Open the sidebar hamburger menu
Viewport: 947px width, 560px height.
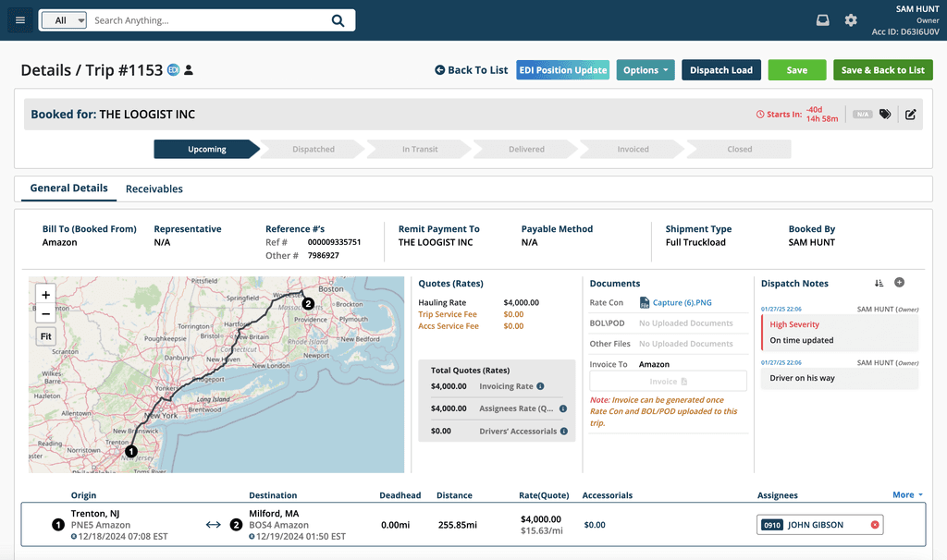(x=19, y=19)
